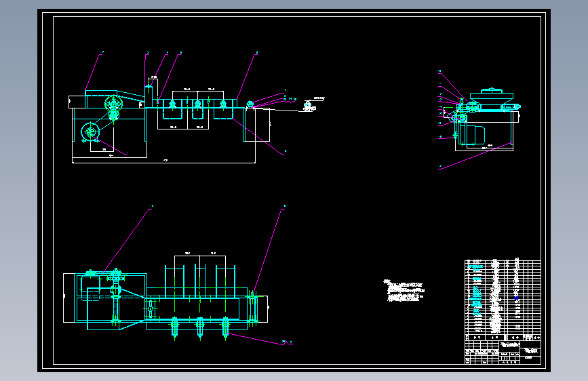The image size is (588, 381).
Task: Select the middle roller unit in front view
Action: point(198,104)
